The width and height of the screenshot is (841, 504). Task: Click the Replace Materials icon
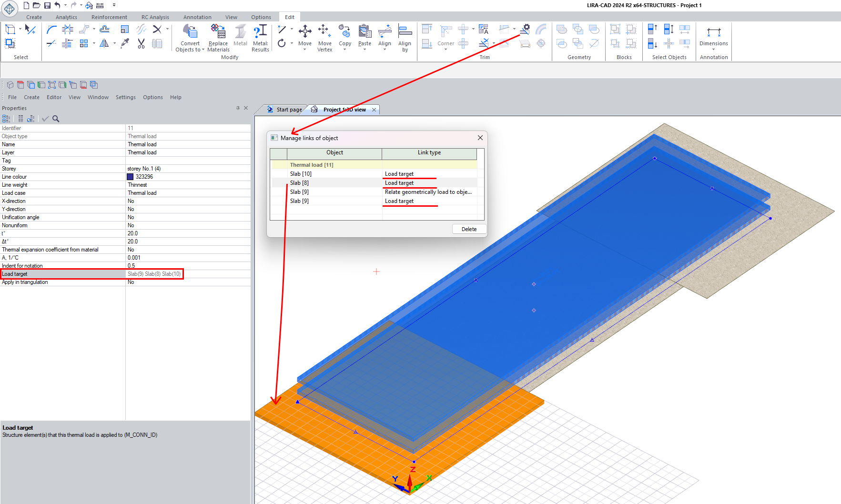pos(218,32)
